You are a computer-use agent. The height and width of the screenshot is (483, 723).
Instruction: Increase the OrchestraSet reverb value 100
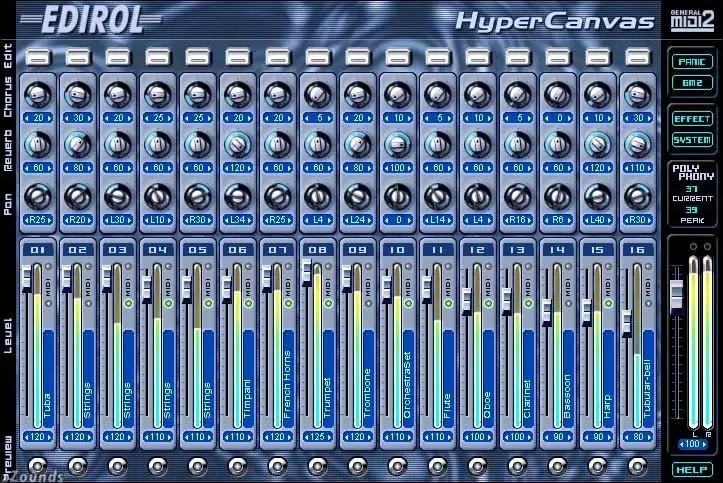(409, 168)
